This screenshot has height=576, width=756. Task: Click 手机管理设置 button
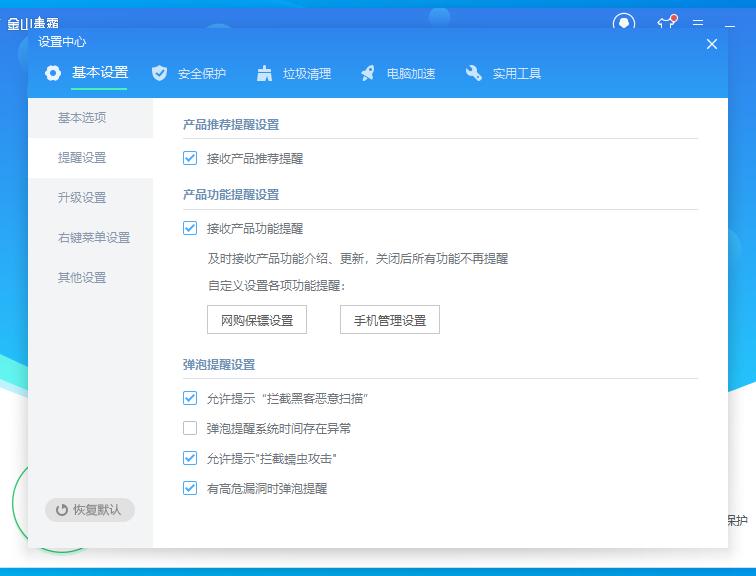390,320
